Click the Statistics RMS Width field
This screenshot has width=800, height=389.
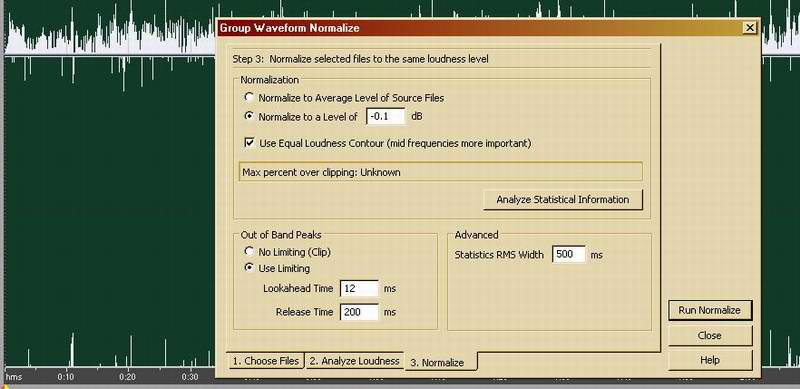569,254
